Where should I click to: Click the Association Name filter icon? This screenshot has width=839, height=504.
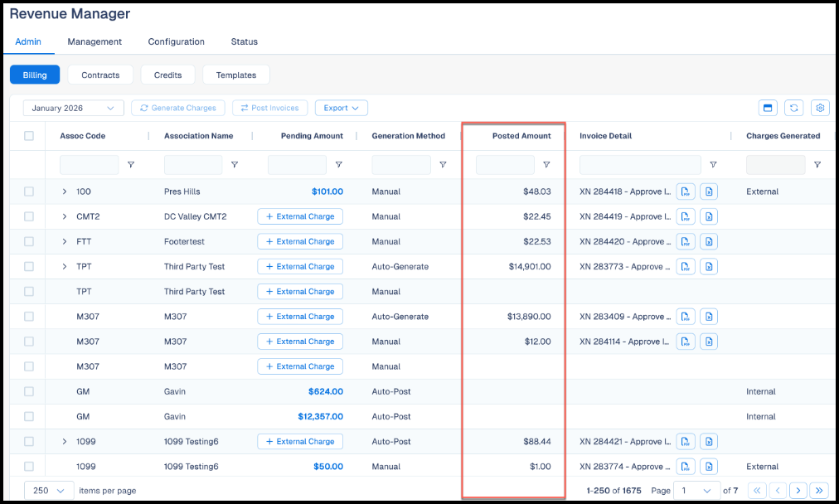pos(235,165)
